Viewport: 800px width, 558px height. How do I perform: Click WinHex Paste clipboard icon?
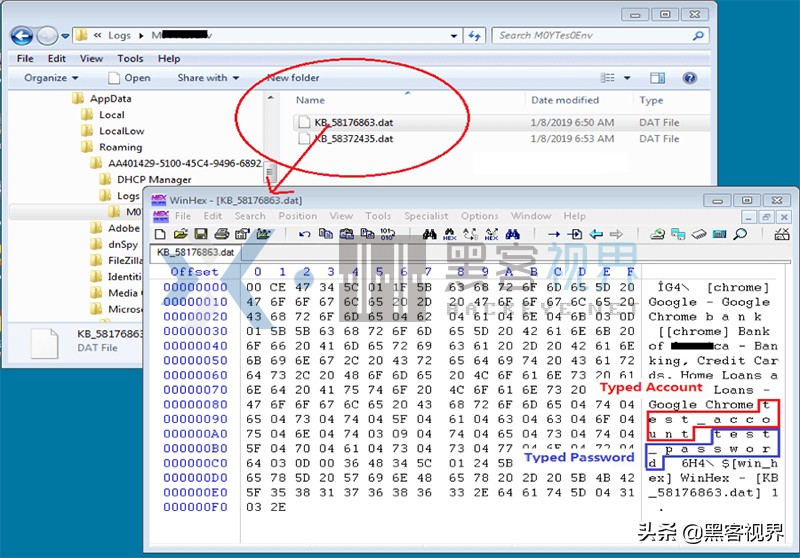point(346,234)
